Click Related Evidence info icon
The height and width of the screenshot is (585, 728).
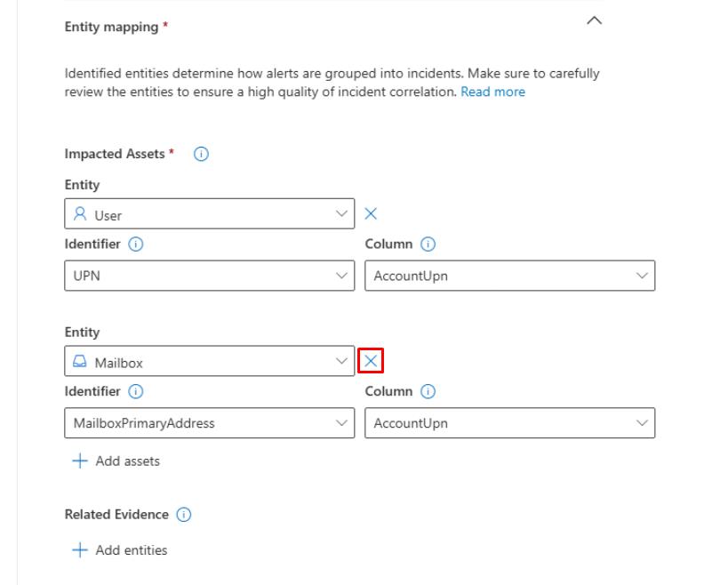[x=184, y=515]
